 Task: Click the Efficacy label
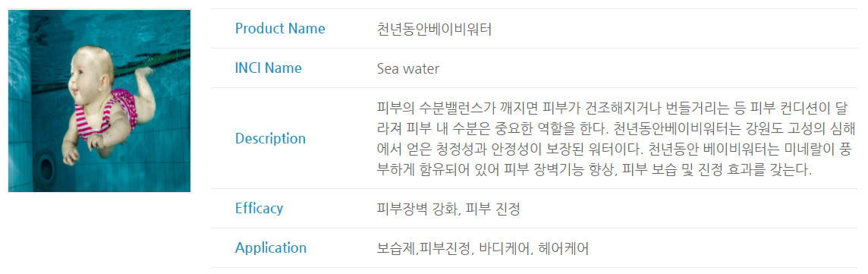click(259, 208)
